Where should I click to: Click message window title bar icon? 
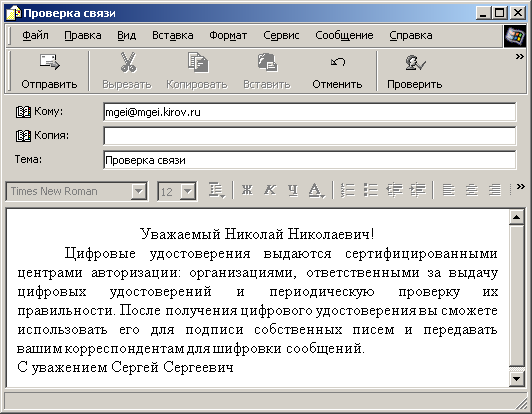(14, 13)
